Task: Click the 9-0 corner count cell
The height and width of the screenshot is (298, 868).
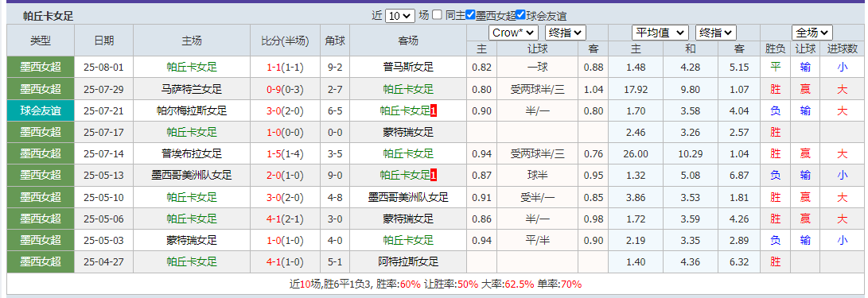Action: 335,176
